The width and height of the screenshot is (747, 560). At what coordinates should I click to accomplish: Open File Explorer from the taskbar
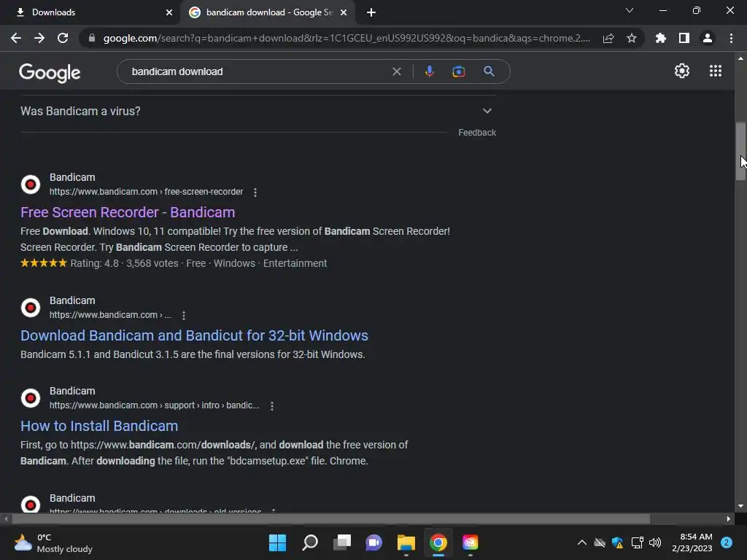[406, 542]
